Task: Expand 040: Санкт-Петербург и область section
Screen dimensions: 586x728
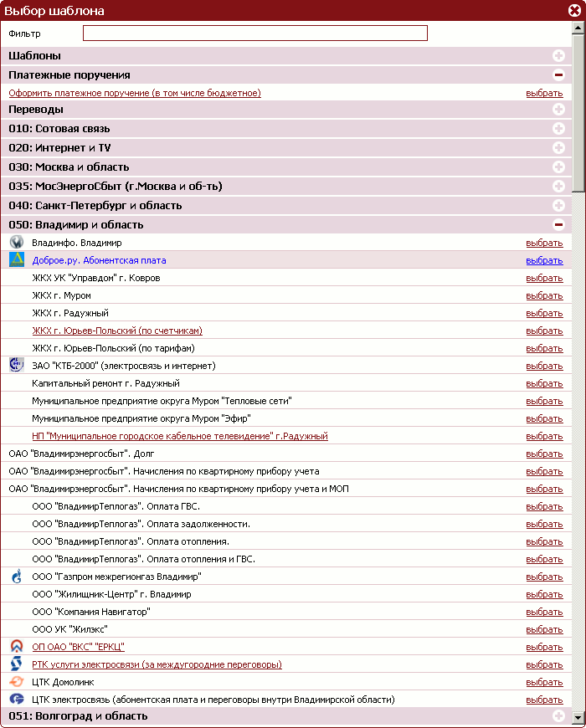Action: 558,205
